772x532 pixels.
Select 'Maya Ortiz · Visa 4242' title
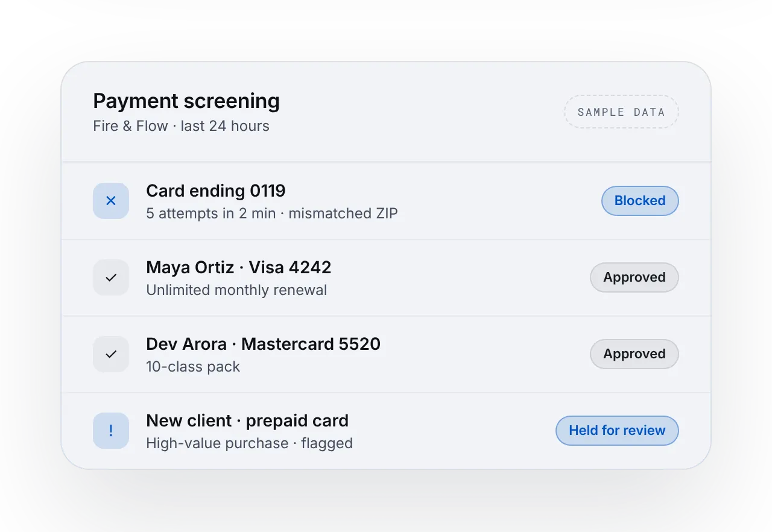point(239,268)
